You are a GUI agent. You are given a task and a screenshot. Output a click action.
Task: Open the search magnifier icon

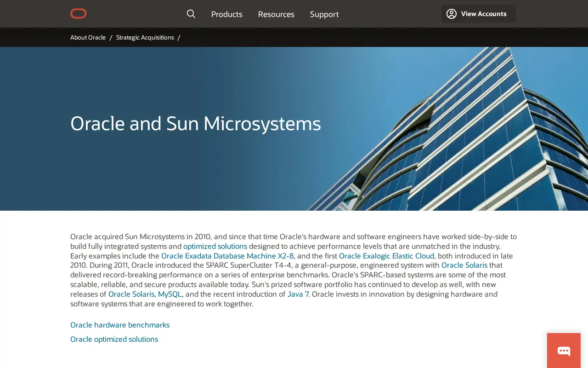pyautogui.click(x=191, y=14)
